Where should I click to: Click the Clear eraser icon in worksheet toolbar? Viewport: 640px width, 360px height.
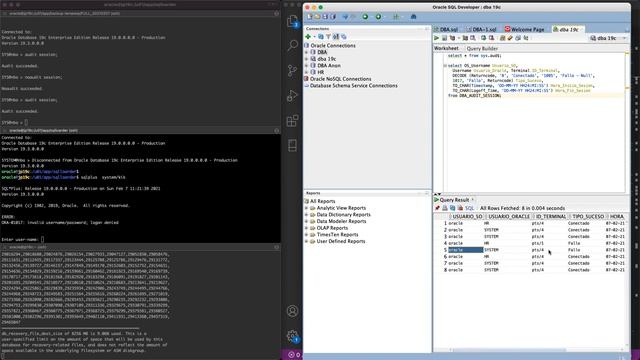tap(510, 38)
